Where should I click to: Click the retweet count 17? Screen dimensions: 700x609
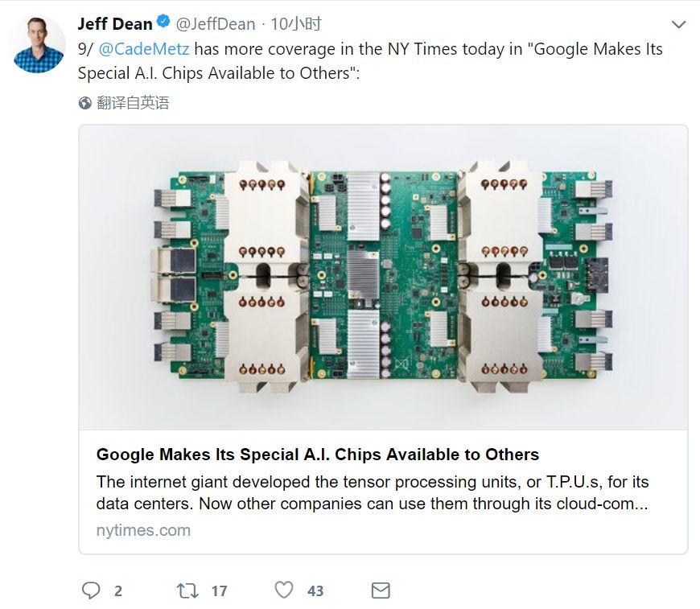[x=219, y=591]
